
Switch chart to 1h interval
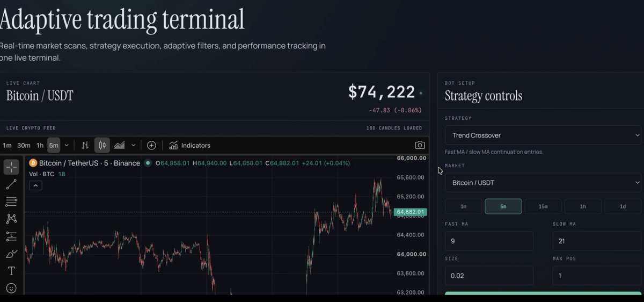tap(40, 145)
